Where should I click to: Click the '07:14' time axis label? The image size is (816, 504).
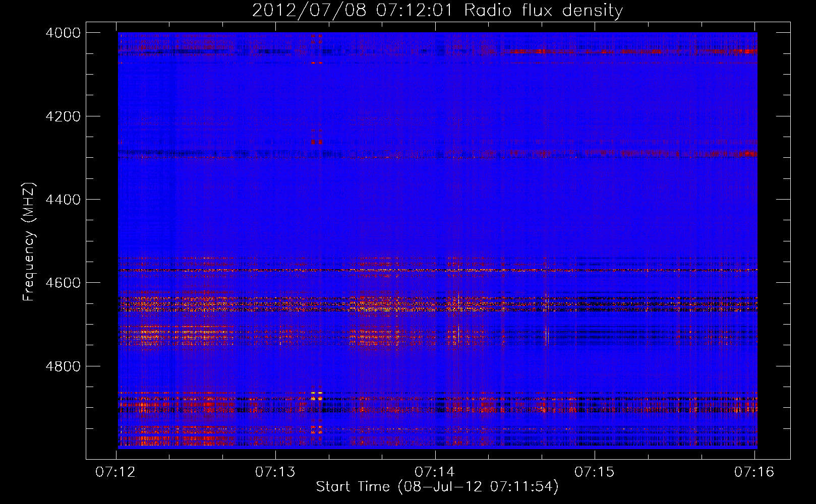coord(435,472)
